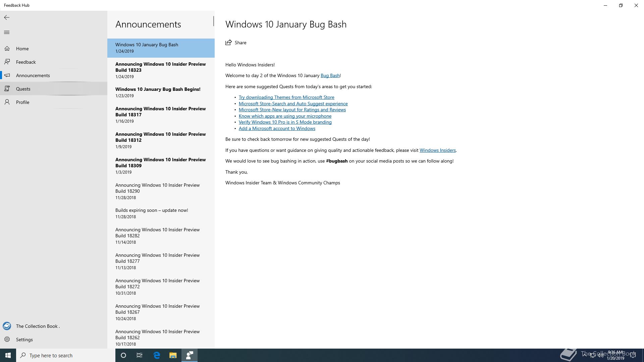Open Settings in navigation pane
644x362 pixels.
coord(54,340)
